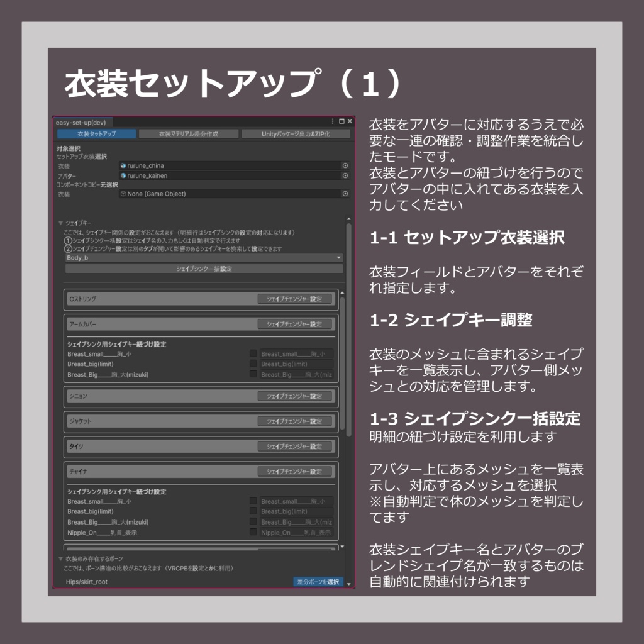The height and width of the screenshot is (644, 644).
Task: Switch to the 衣装マテリアル差分作成 tab
Action: (189, 134)
